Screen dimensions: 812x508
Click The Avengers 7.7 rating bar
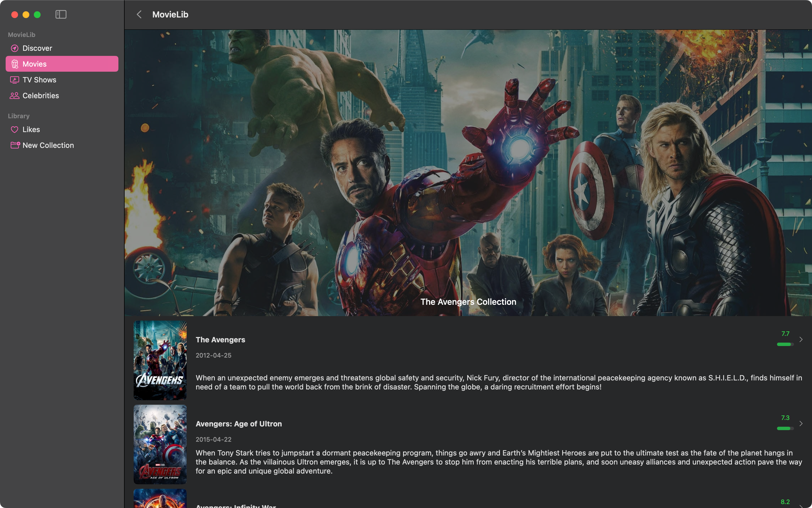pyautogui.click(x=785, y=344)
